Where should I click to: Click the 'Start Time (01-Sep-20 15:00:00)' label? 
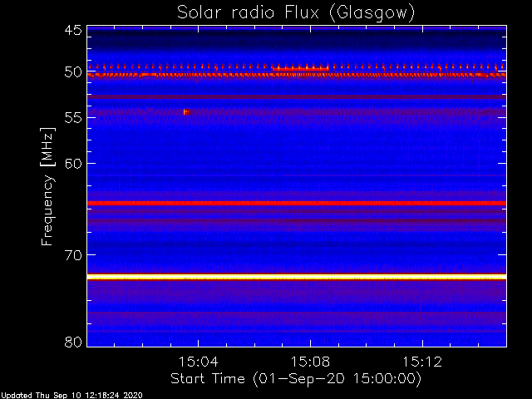click(x=296, y=378)
